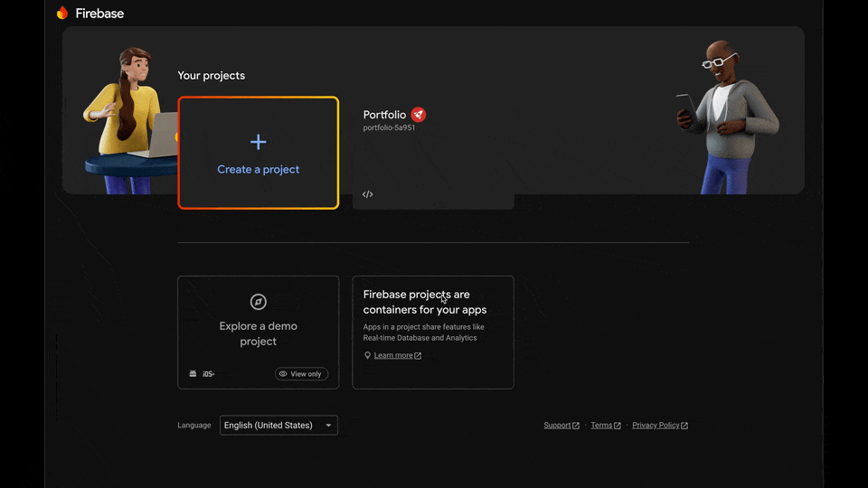
Task: Click the 'Apps in a project share features' text
Action: [x=423, y=333]
